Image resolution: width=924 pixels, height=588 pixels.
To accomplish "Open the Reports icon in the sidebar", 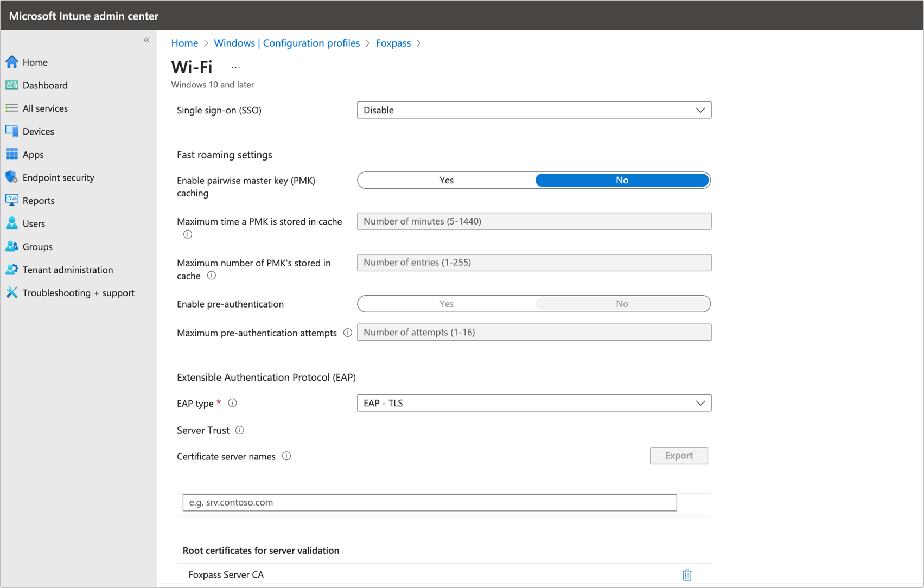I will (x=12, y=200).
